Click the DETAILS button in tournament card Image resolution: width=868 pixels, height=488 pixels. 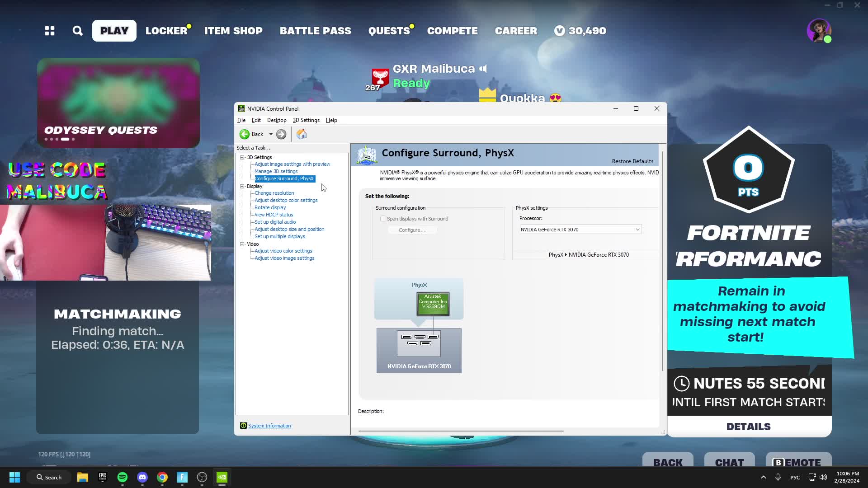tap(749, 427)
